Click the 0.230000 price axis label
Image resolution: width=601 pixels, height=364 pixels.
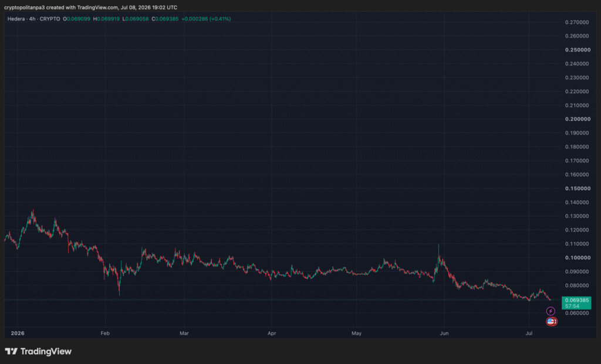coord(577,77)
